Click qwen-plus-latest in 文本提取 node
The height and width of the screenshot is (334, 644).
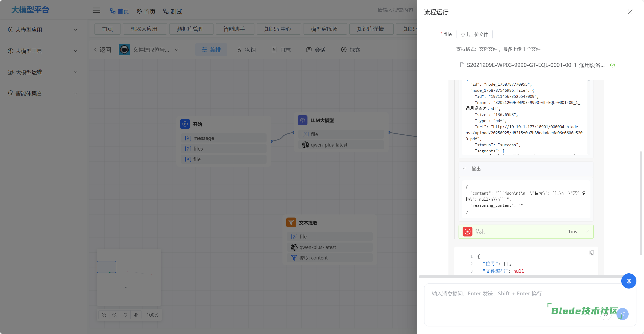pyautogui.click(x=330, y=247)
